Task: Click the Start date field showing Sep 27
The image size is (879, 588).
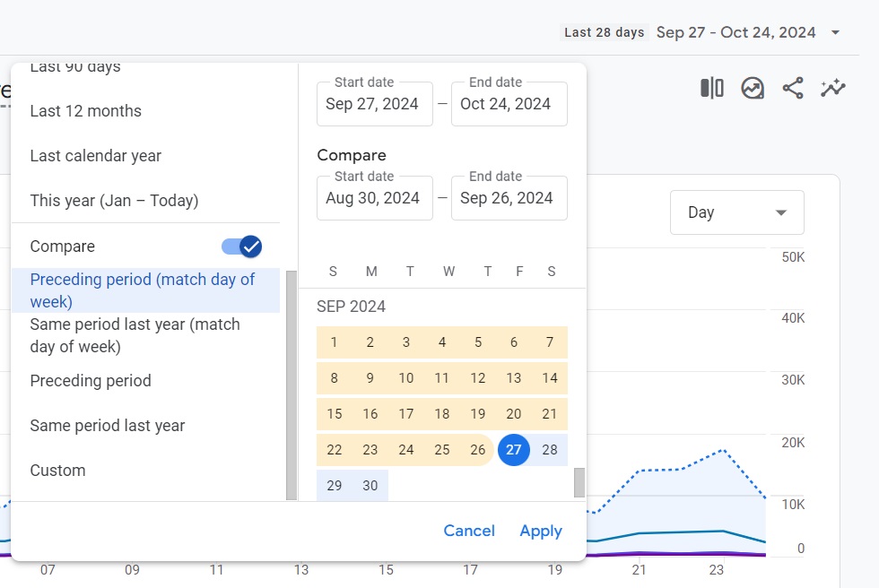Action: [x=374, y=104]
